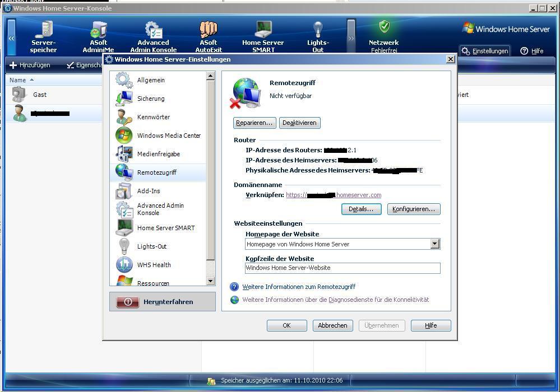Screen dimensions: 560x392
Task: Close the Windows Home Server-Einstellungen dialog
Action: coord(451,59)
